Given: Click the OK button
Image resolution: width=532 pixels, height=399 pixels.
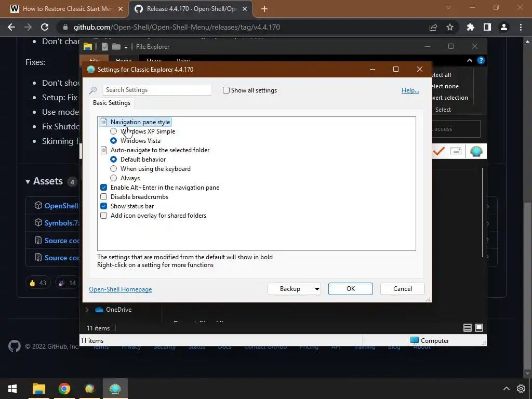Looking at the screenshot, I should [x=351, y=289].
